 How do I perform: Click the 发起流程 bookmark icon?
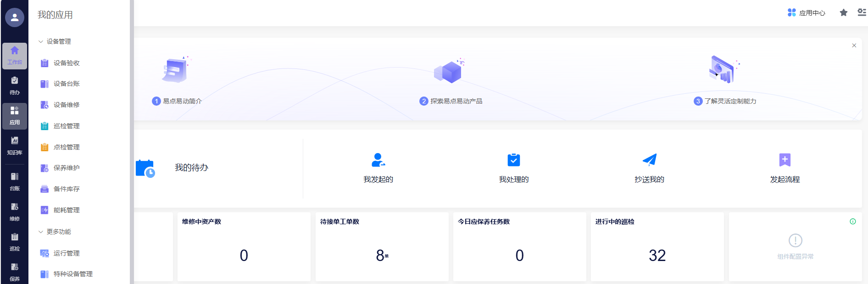pyautogui.click(x=785, y=160)
